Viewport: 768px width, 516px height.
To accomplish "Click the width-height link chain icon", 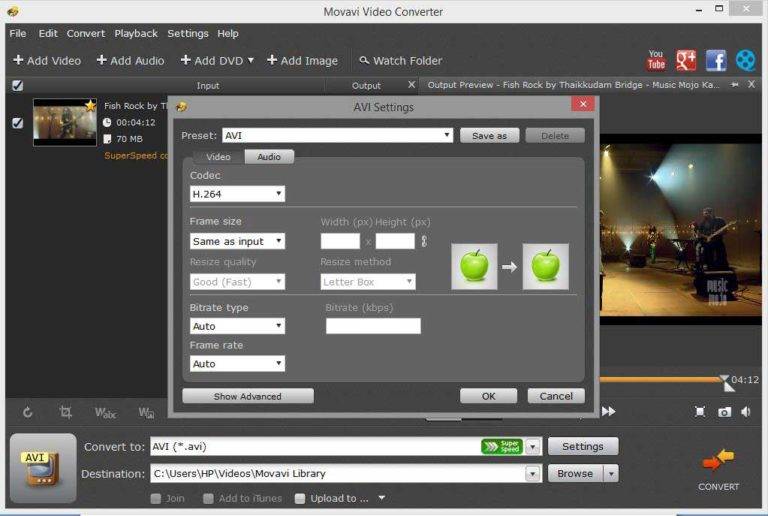I will [x=424, y=241].
